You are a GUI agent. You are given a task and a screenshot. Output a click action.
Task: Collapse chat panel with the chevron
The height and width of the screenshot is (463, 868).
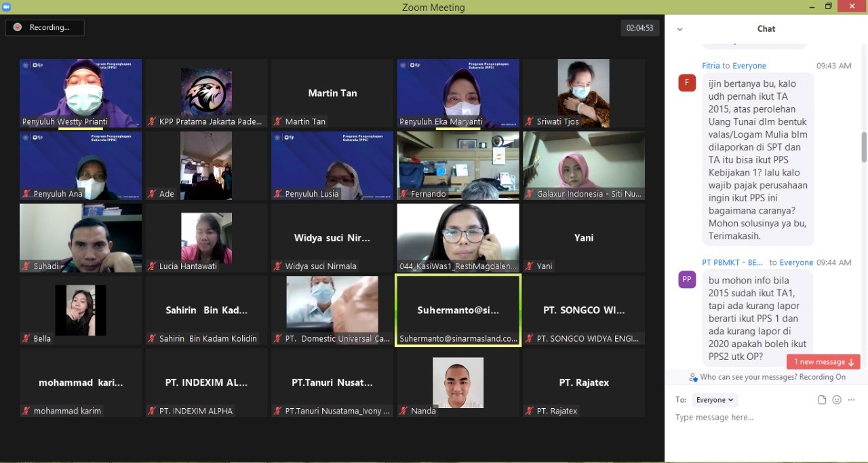tap(680, 29)
